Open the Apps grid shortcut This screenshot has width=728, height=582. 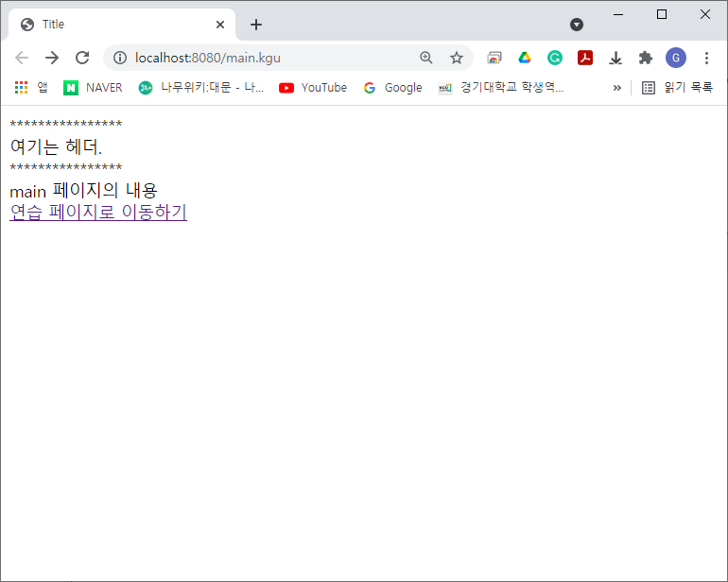tap(30, 87)
